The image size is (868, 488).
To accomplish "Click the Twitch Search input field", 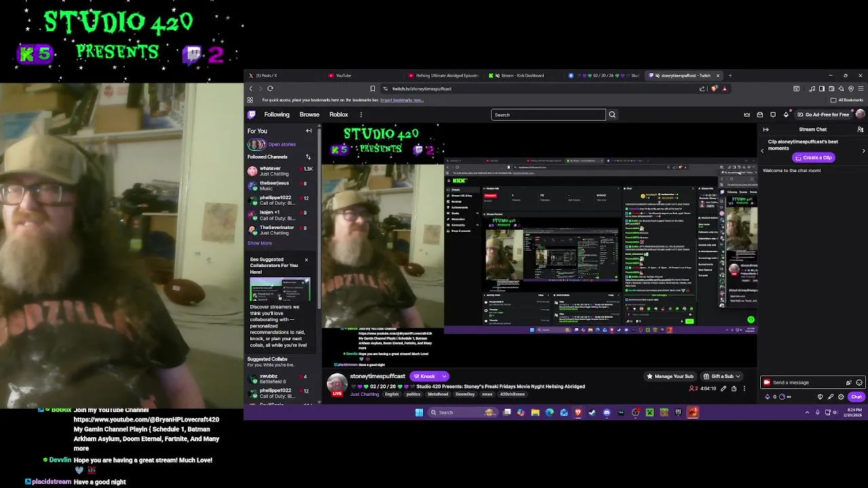I will coord(548,115).
